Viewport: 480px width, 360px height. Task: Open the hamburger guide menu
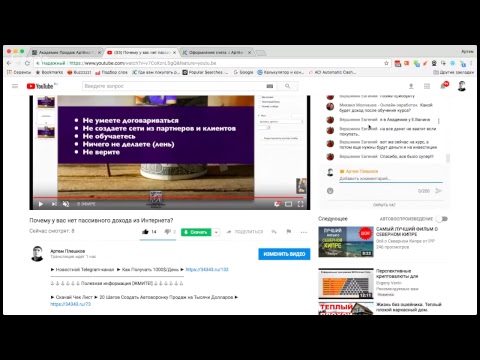coord(15,86)
